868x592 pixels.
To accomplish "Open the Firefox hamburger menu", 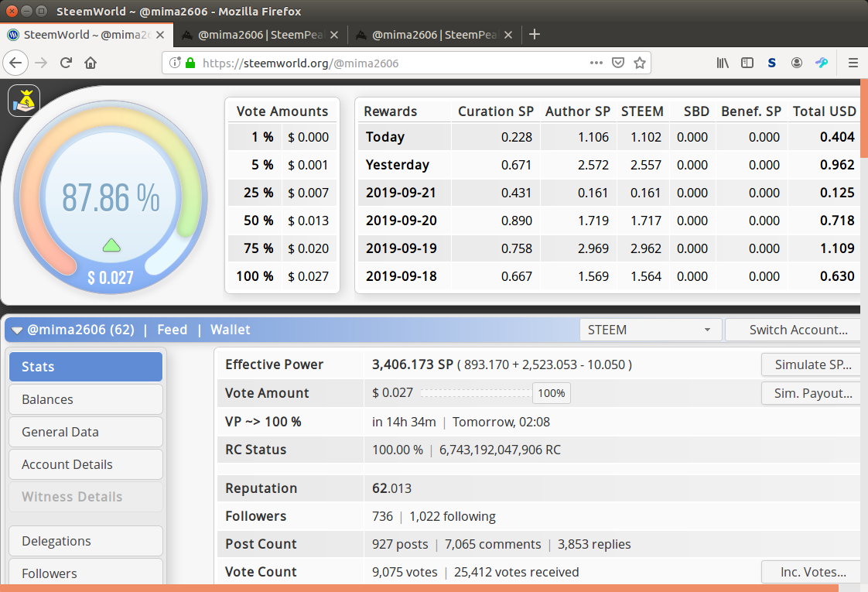I will pos(853,63).
